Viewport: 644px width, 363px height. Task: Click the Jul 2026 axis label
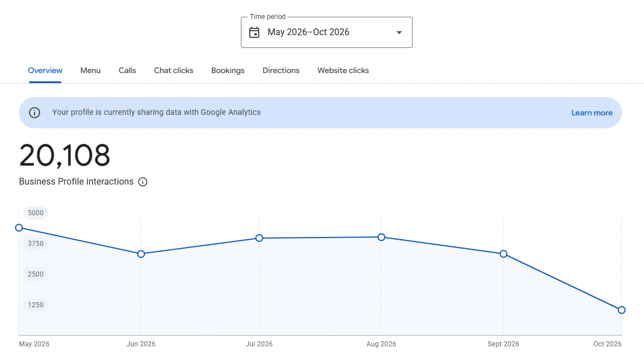tap(259, 344)
